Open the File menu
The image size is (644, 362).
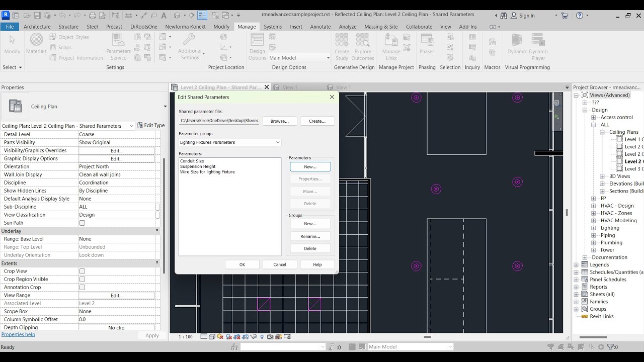pos(10,27)
